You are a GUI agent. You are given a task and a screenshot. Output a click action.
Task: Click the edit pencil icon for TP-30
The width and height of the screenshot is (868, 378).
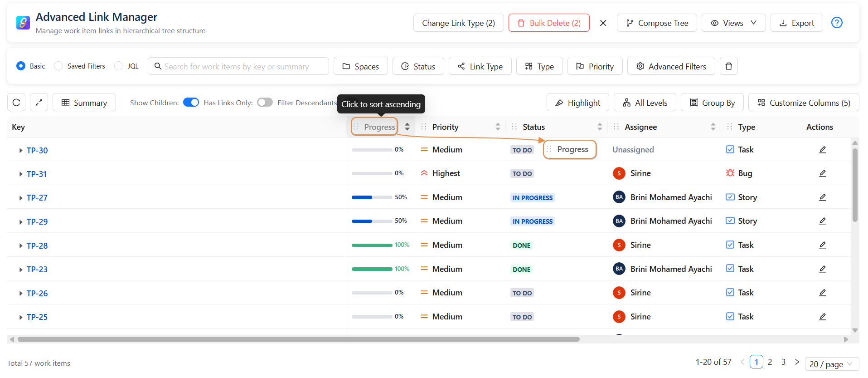[x=822, y=150]
